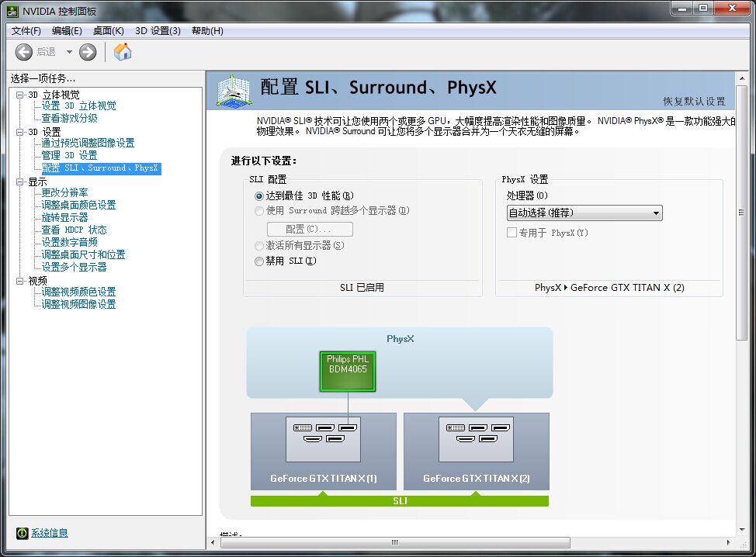Click the 系统信息 info icon

click(x=23, y=533)
